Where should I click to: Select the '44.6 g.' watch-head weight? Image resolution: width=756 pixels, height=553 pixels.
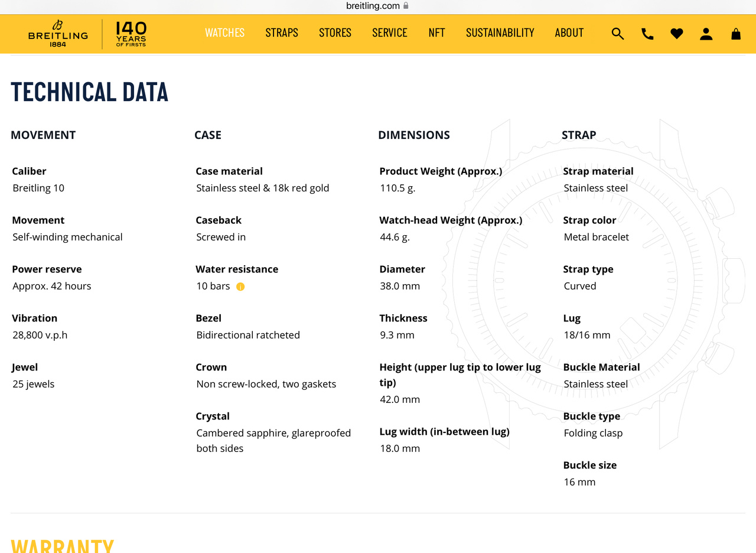coord(395,237)
